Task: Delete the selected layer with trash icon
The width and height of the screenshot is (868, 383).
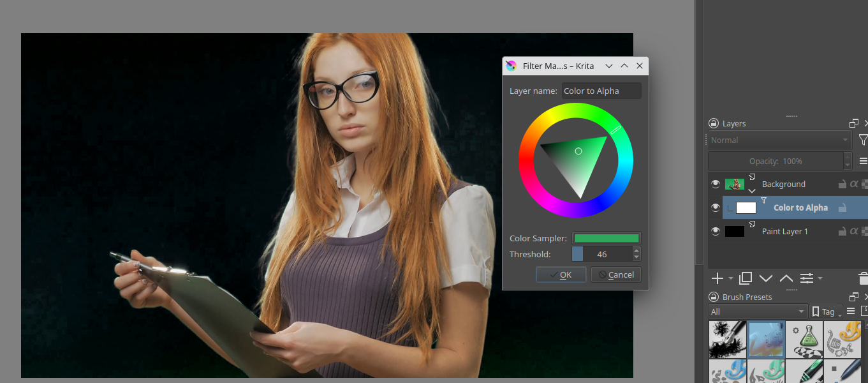Action: tap(864, 278)
